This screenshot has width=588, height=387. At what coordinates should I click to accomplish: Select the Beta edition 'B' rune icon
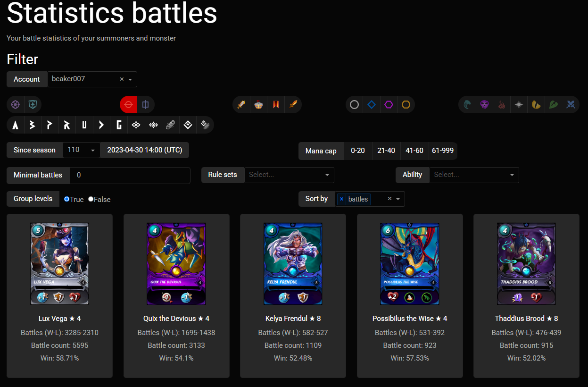coord(33,125)
